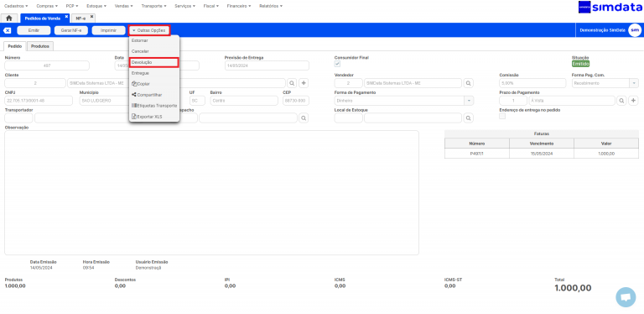Click Transportador code field
The width and height of the screenshot is (644, 314).
(x=18, y=118)
